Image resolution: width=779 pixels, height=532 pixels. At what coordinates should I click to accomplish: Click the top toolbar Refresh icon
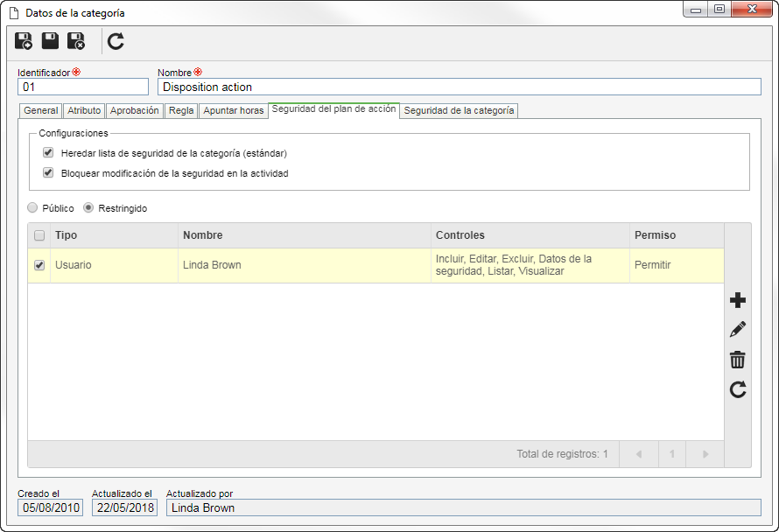tap(116, 41)
